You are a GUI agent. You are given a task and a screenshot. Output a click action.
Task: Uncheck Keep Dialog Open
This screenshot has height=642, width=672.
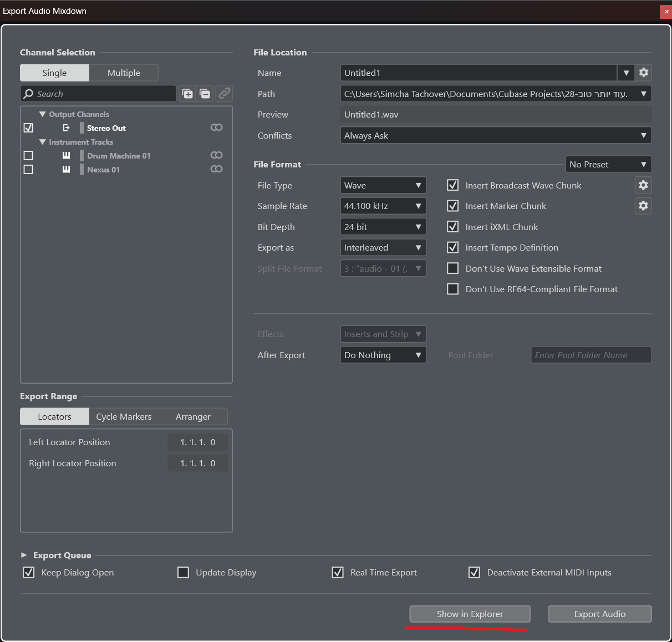point(28,572)
